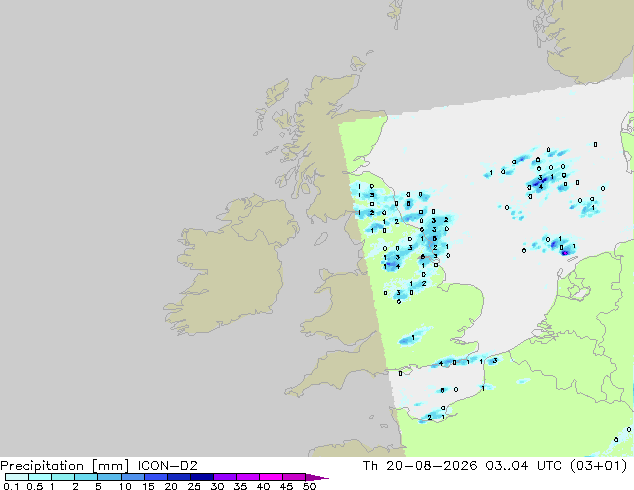The image size is (634, 490).
Task: Click the magenta 40–45 mm legend swatch
Action: point(271,477)
